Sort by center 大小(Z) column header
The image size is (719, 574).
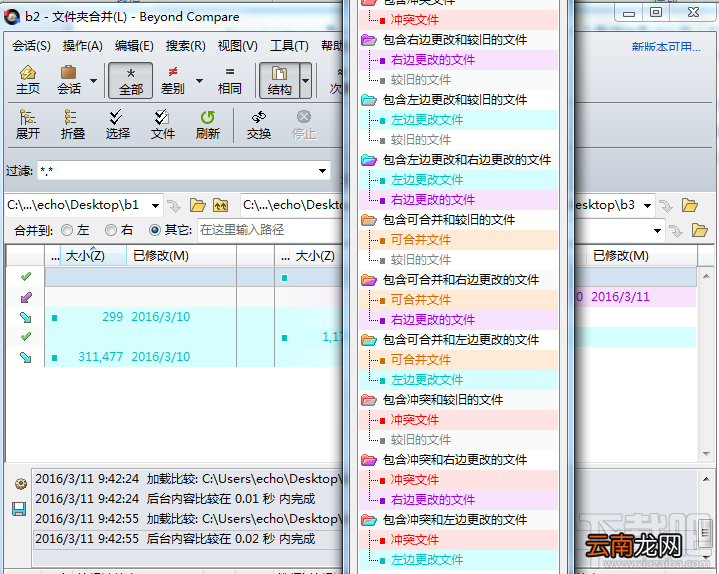pos(315,256)
